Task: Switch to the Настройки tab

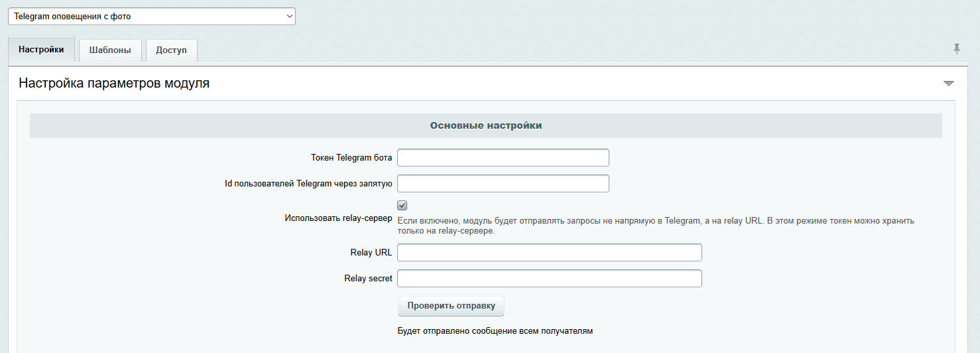Action: (41, 50)
